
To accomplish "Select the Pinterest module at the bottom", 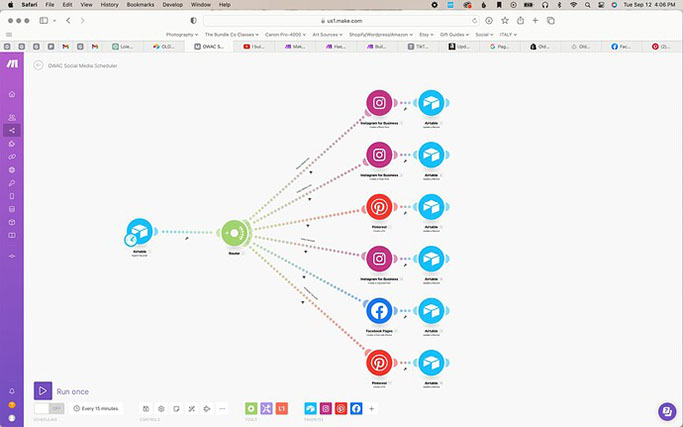I will click(379, 363).
